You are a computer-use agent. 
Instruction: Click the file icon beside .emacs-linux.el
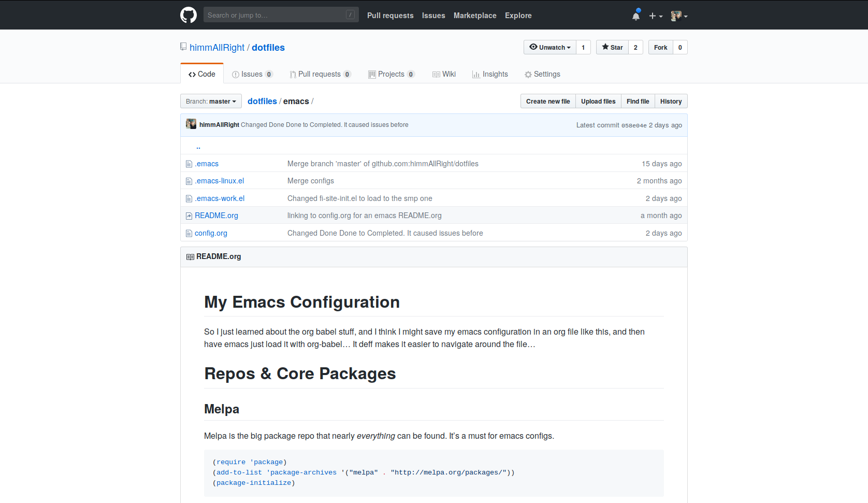click(189, 181)
